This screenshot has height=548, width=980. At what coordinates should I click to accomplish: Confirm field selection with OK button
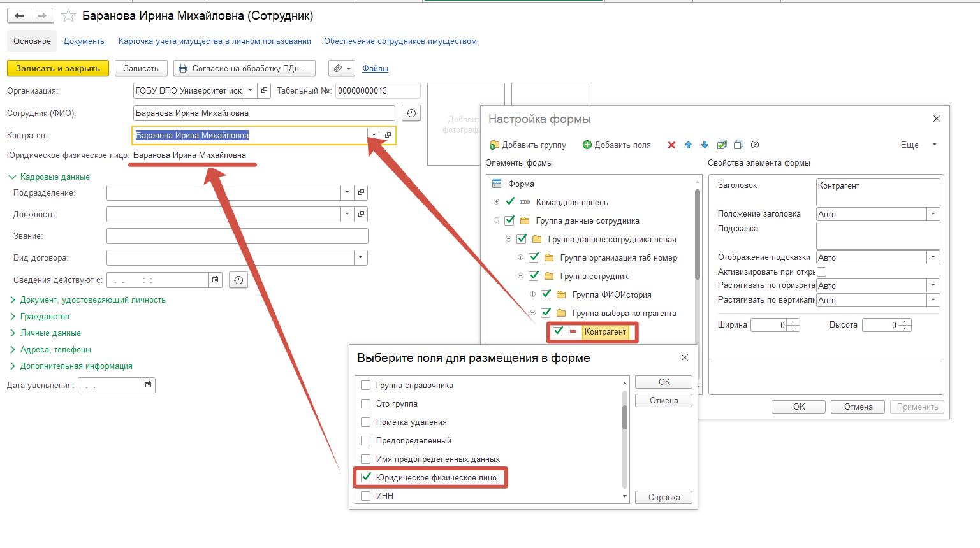[664, 382]
